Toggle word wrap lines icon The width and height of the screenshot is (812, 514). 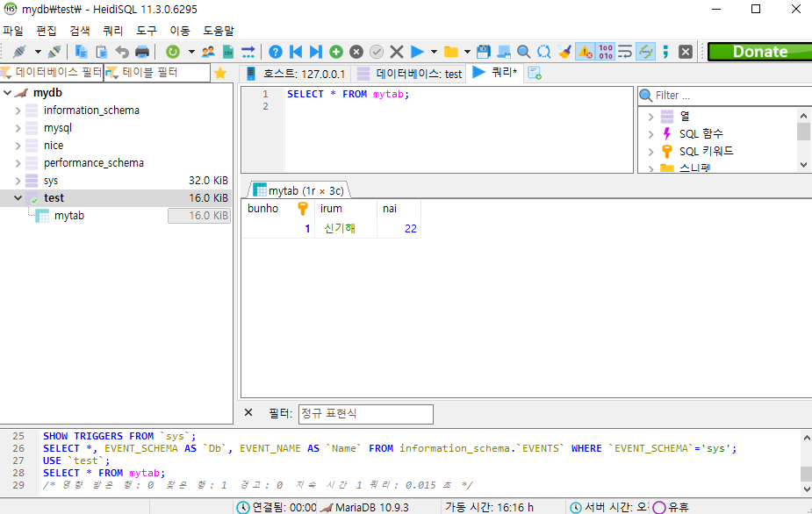(x=625, y=52)
